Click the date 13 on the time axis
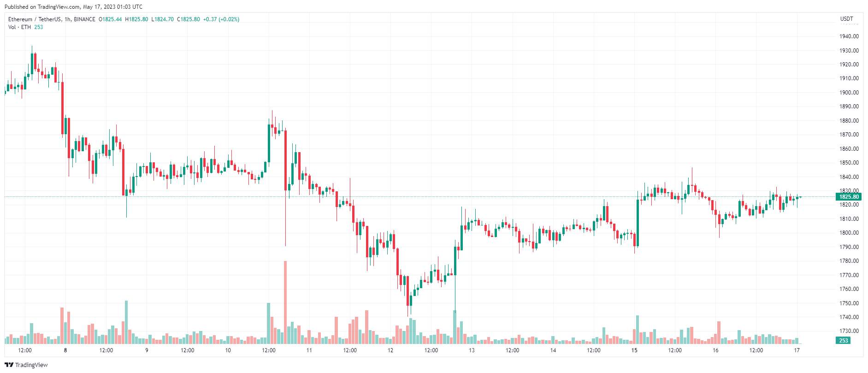Viewport: 868px width, 373px height. (472, 350)
